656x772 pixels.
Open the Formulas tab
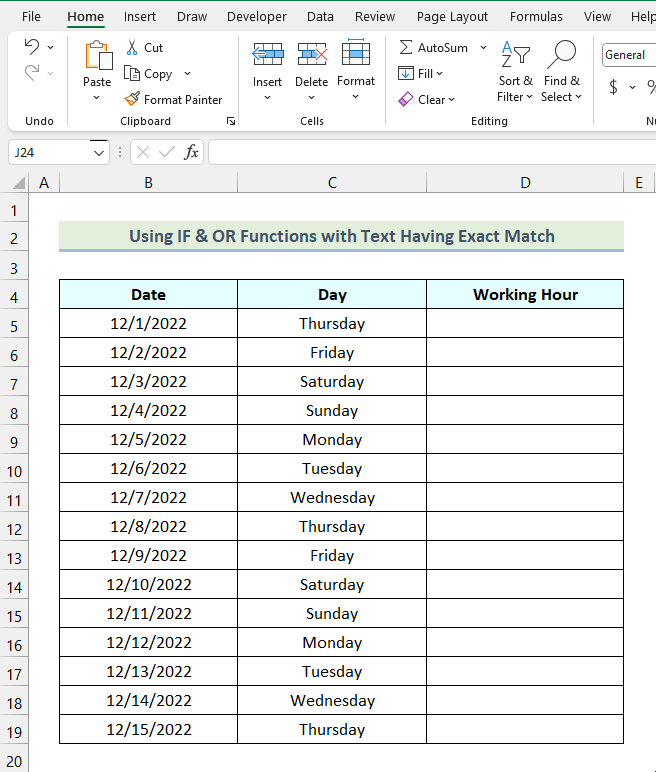[536, 17]
